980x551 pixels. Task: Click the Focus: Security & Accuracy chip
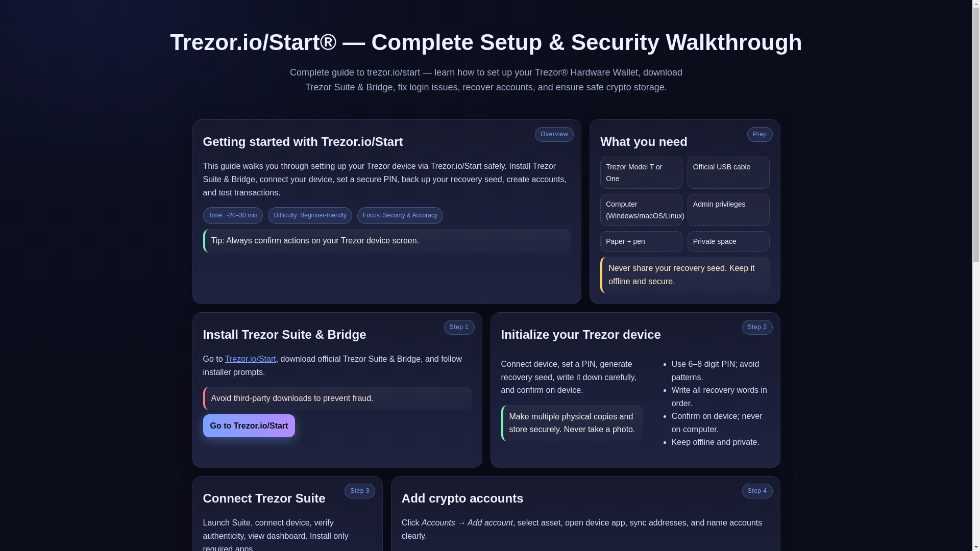tap(400, 215)
